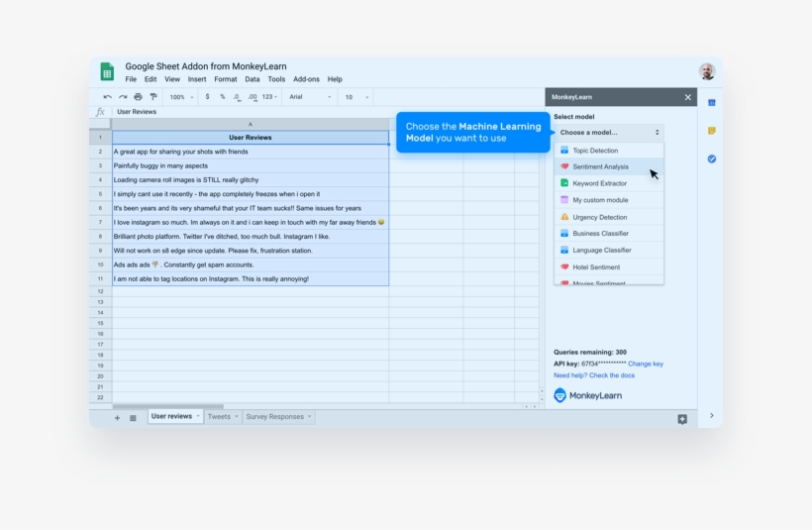The height and width of the screenshot is (530, 812).
Task: Open the Arial font dropdown
Action: (310, 97)
